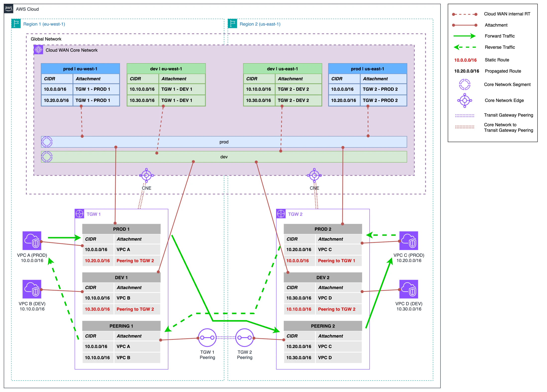Screen dimensions: 547x392
Task: Select the VPC C (PROD) shield icon
Action: click(x=409, y=240)
